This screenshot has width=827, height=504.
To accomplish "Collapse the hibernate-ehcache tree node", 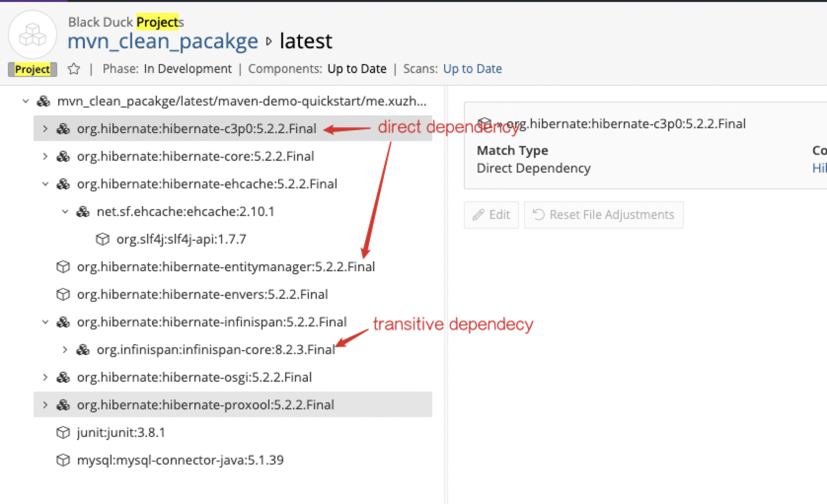I will pos(45,183).
